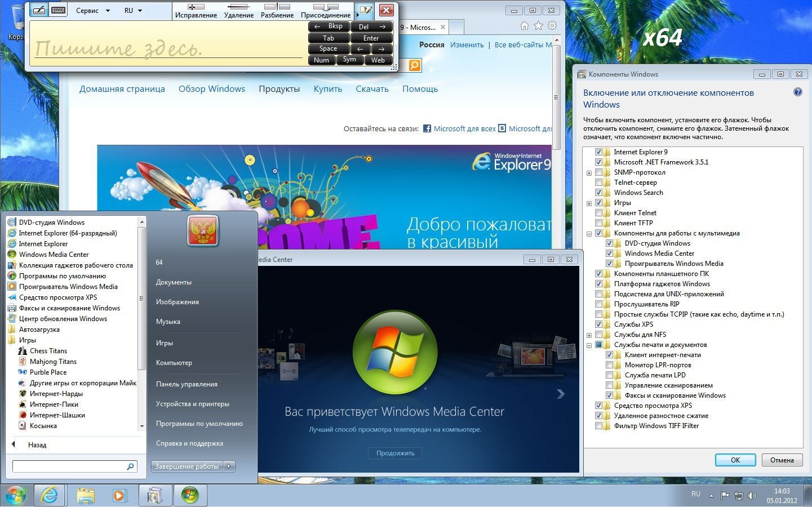This screenshot has height=507, width=812.
Task: Open the input panel help icon
Action: tap(366, 10)
